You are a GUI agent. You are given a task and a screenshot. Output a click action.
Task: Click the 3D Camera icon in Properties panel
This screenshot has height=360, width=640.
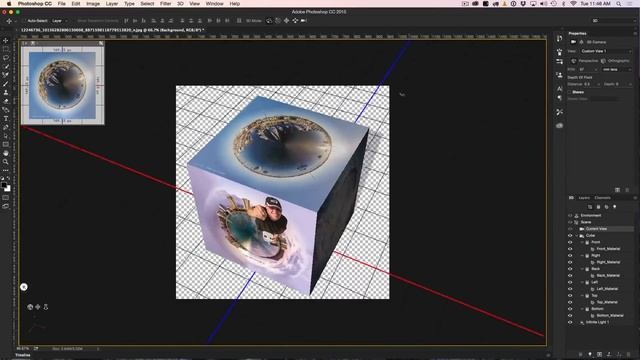click(x=573, y=42)
